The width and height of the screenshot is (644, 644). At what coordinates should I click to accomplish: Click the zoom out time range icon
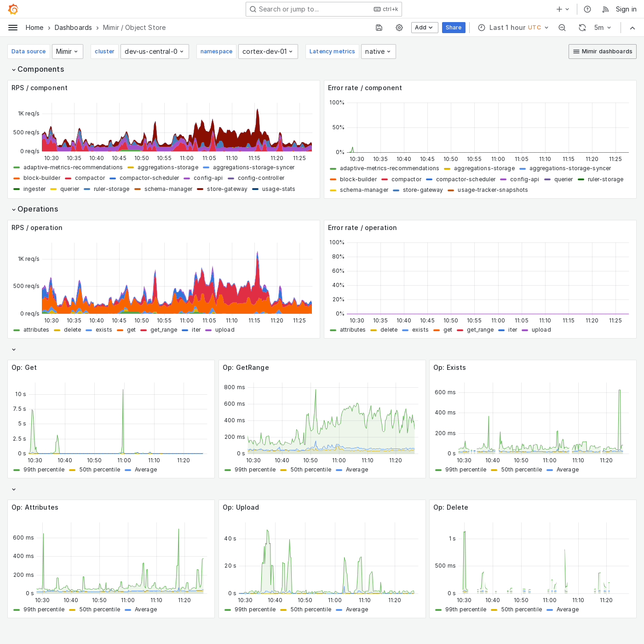tap(562, 28)
